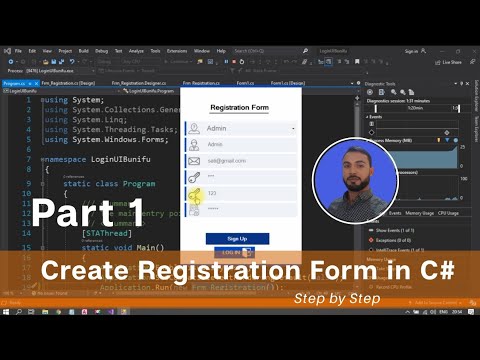Collapse the Events section in Diagnostic Tools

coord(367,117)
